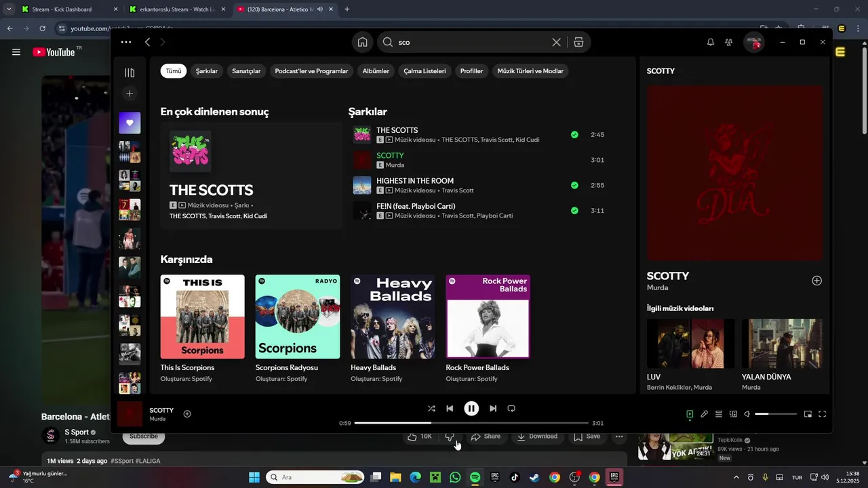Add current track to Liked Songs in player bar
The image size is (868, 488).
click(187, 413)
